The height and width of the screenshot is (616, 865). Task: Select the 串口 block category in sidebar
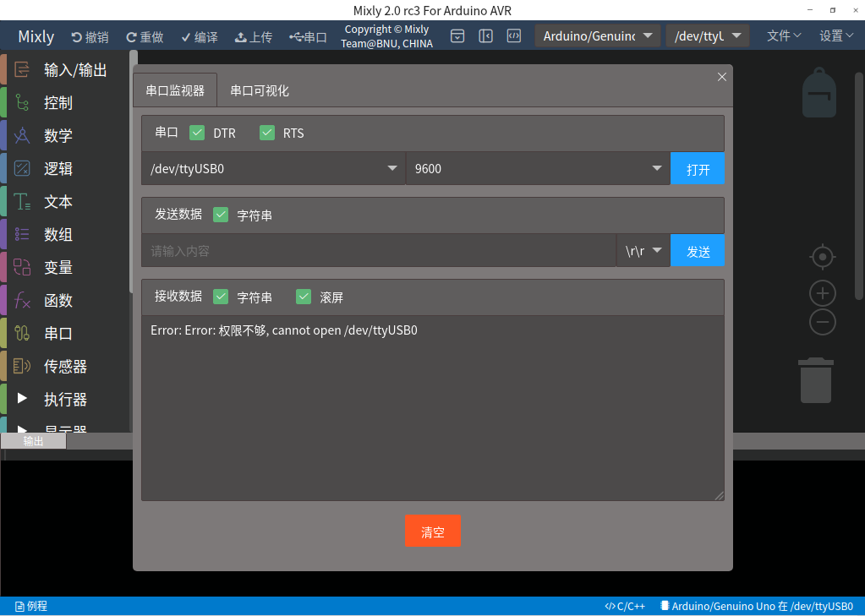point(65,334)
